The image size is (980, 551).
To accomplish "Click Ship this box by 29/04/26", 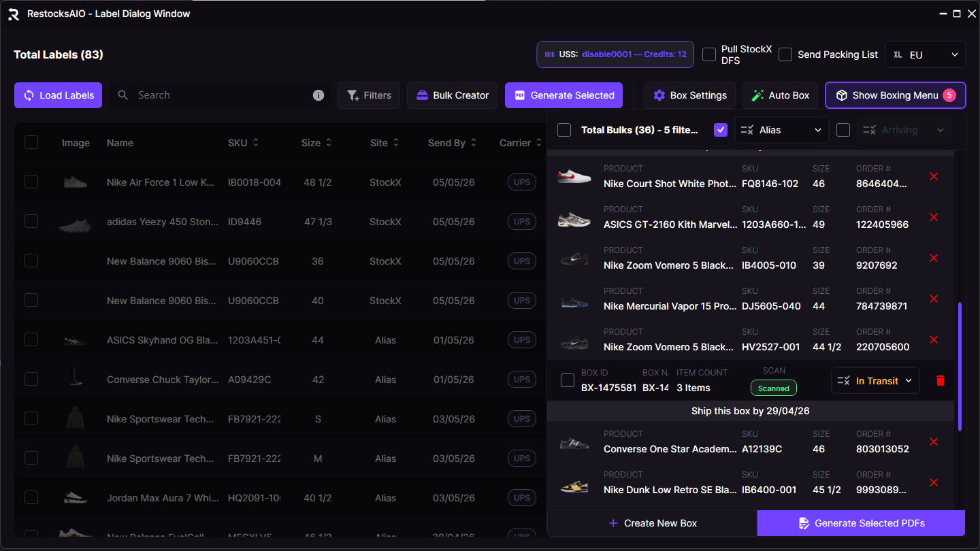I will [751, 411].
